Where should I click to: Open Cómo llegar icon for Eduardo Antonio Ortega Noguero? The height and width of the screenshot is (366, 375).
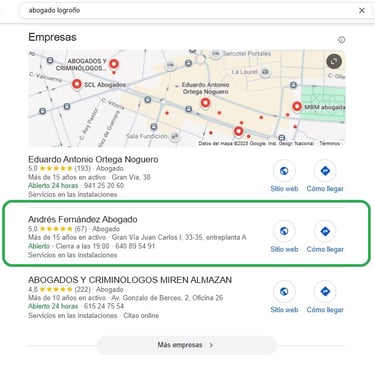[x=325, y=171]
